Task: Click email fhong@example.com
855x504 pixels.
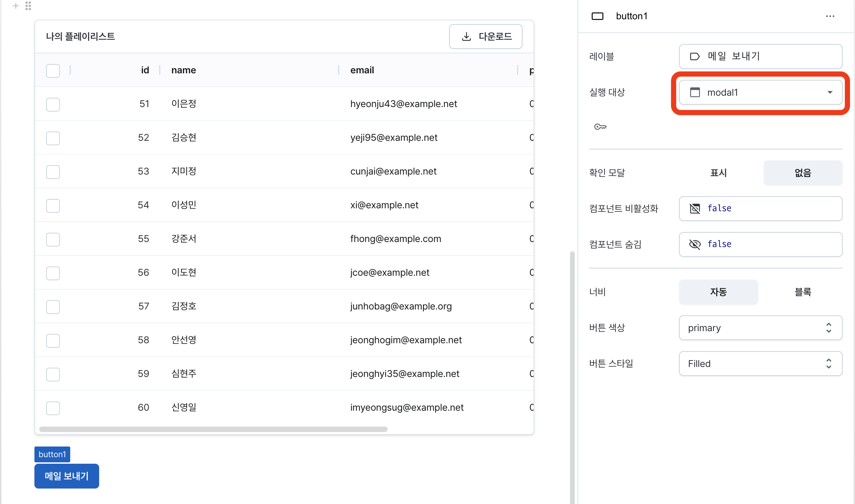Action: (395, 239)
